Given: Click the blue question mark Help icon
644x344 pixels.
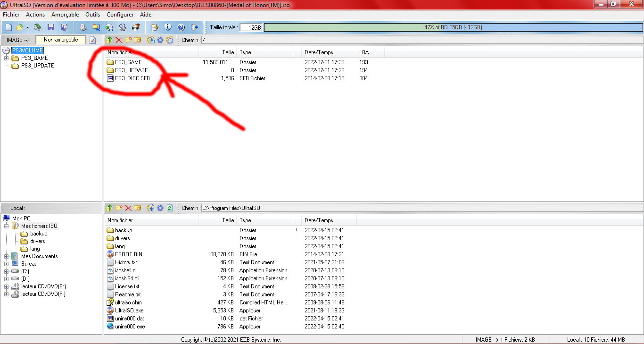Looking at the screenshot, I should click(181, 27).
